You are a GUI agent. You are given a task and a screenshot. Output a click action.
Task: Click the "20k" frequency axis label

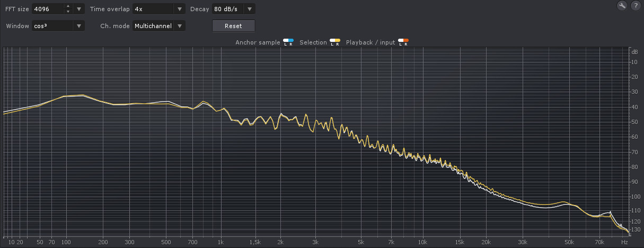coord(485,242)
